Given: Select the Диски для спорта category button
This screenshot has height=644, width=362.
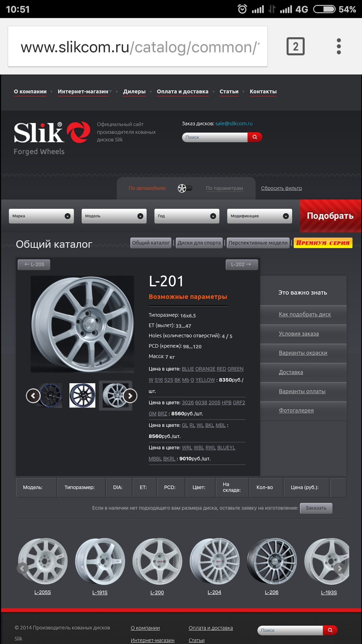Looking at the screenshot, I should [199, 243].
